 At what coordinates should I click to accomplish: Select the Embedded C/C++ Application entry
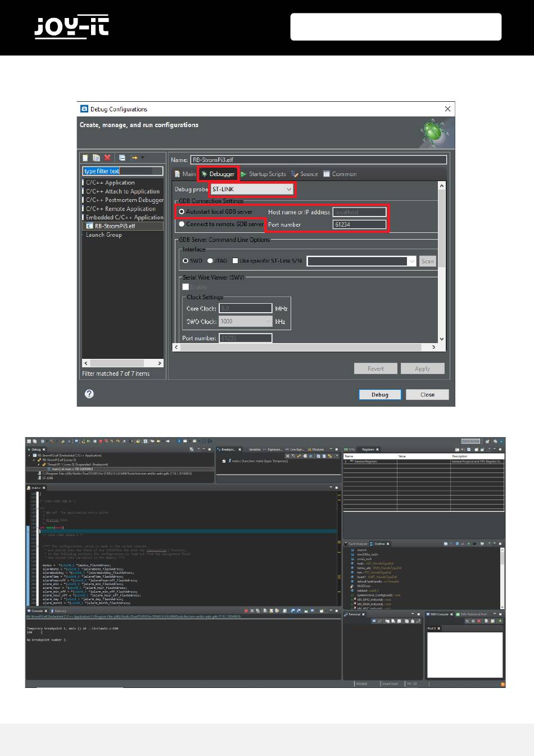coord(124,217)
